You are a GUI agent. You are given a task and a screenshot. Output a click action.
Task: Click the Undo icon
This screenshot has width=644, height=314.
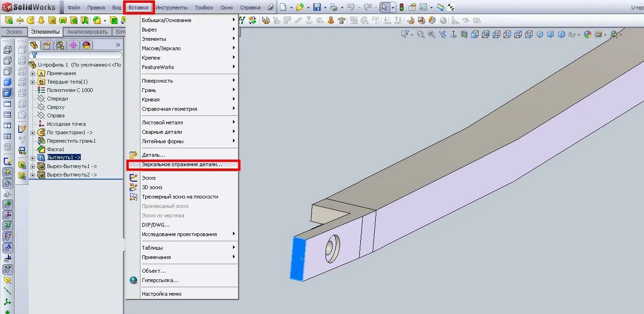click(350, 7)
